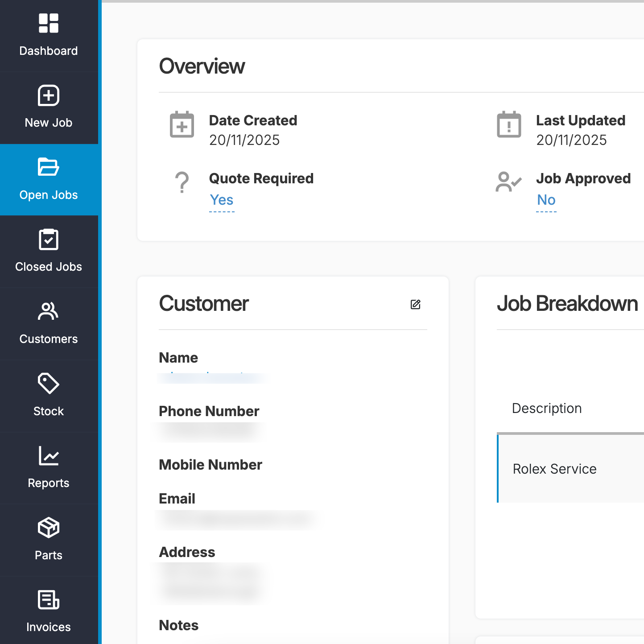The image size is (644, 644).
Task: Click the Description column header
Action: tap(547, 408)
